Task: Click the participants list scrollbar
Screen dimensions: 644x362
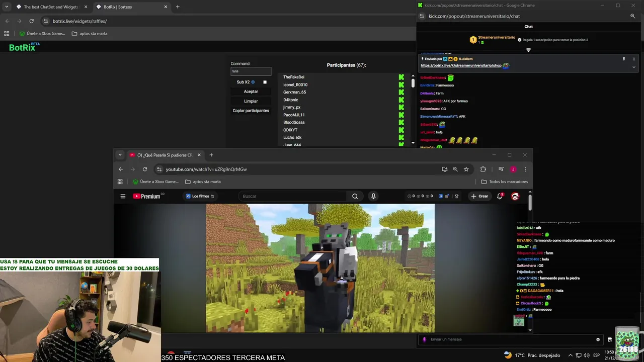Action: click(x=413, y=83)
